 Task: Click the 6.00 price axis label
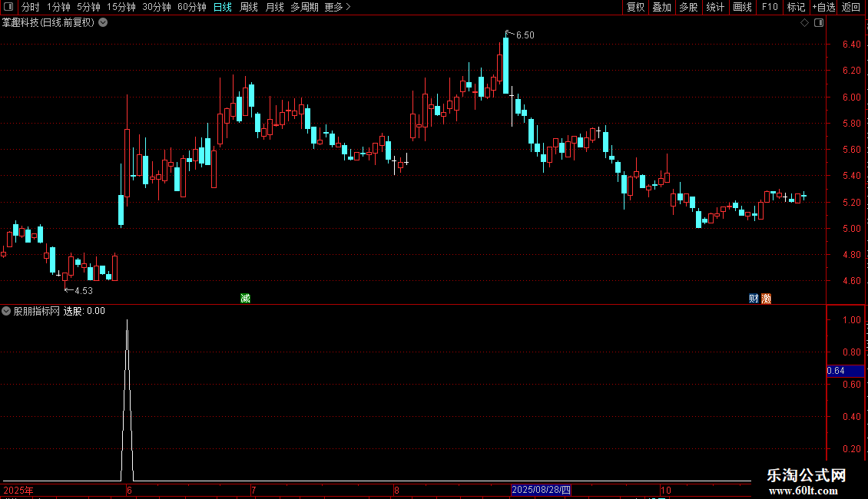851,97
